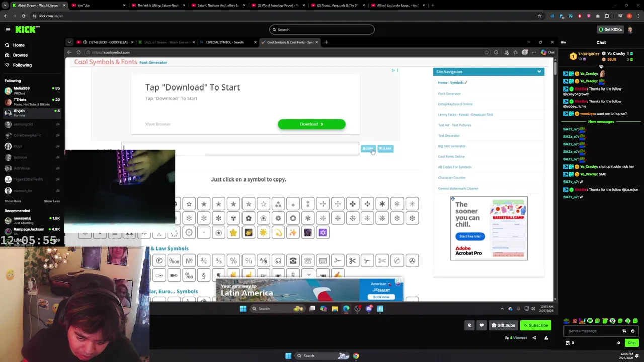Select Alvjah channel in Following list
This screenshot has height=362, width=644.
(31, 113)
